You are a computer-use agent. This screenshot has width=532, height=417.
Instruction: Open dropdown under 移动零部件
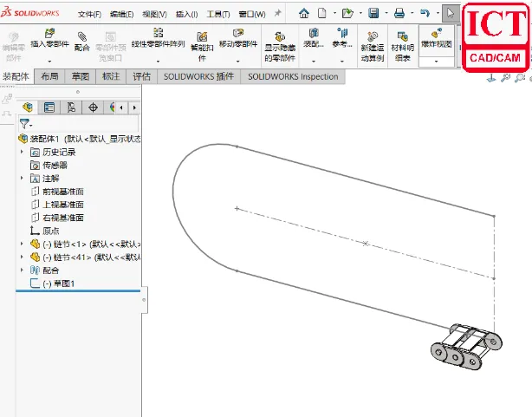(237, 62)
